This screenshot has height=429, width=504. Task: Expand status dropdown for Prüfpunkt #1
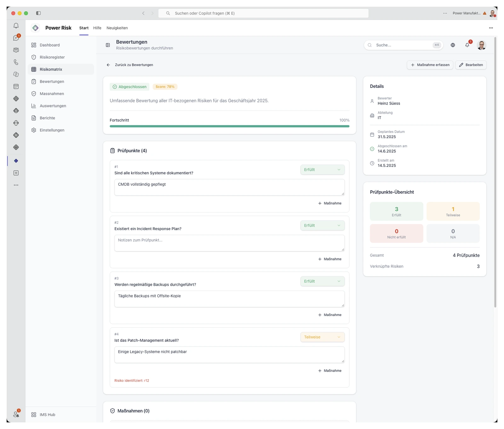click(x=322, y=170)
